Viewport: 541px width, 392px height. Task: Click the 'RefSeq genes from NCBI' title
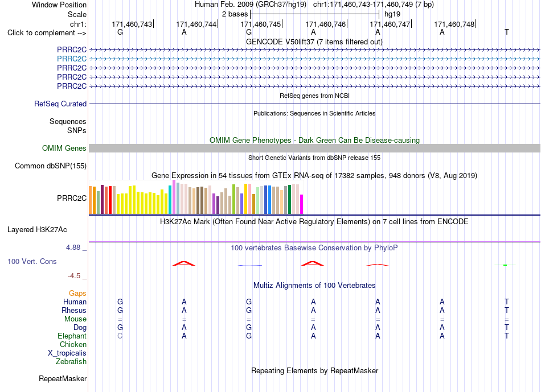pos(315,96)
